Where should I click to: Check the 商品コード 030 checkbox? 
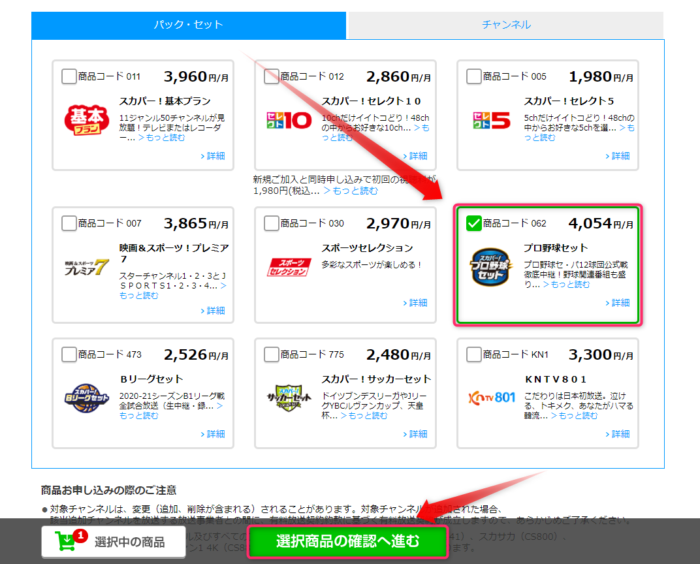click(x=271, y=223)
